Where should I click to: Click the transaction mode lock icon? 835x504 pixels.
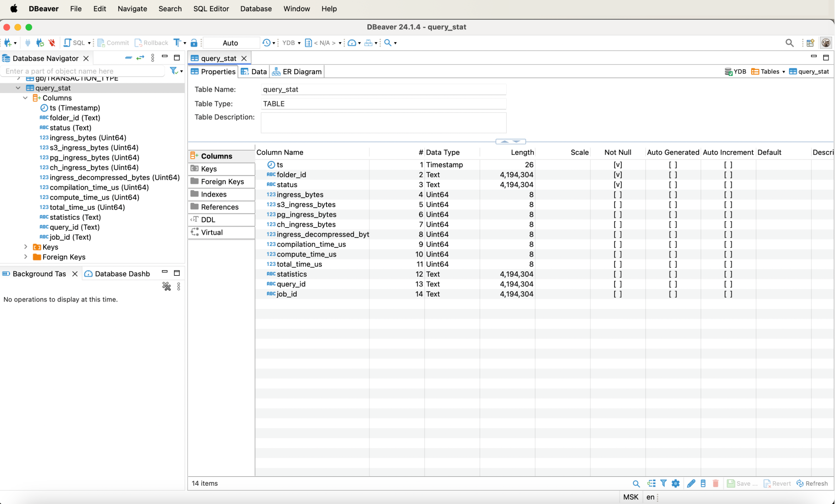(x=194, y=43)
